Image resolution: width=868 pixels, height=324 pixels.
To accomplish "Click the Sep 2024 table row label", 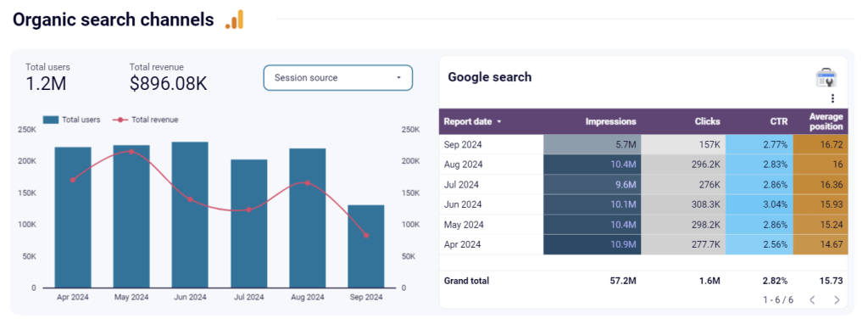I will (x=463, y=144).
